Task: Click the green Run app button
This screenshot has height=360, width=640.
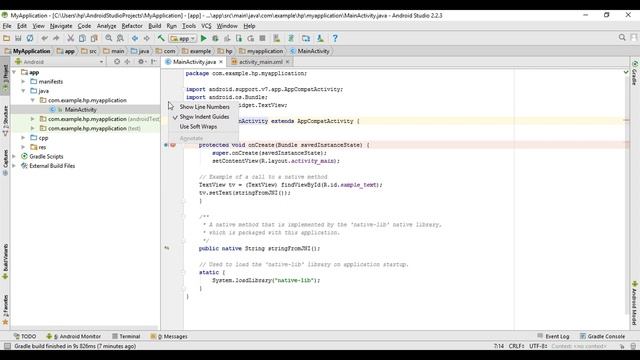Action: (x=203, y=38)
